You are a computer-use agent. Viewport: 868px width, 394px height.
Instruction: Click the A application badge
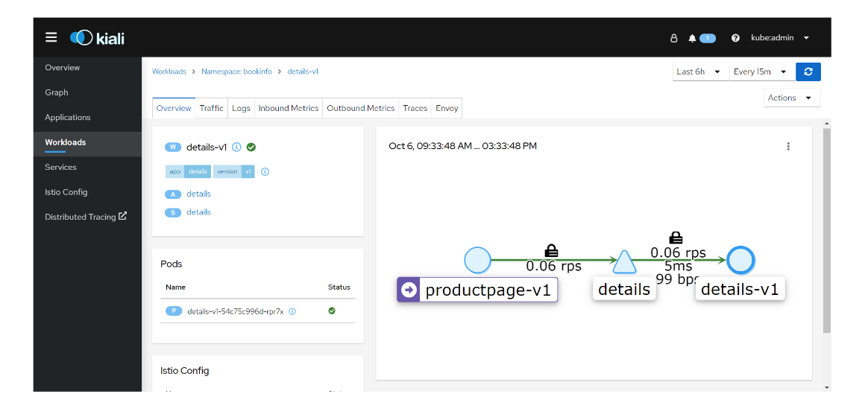173,194
